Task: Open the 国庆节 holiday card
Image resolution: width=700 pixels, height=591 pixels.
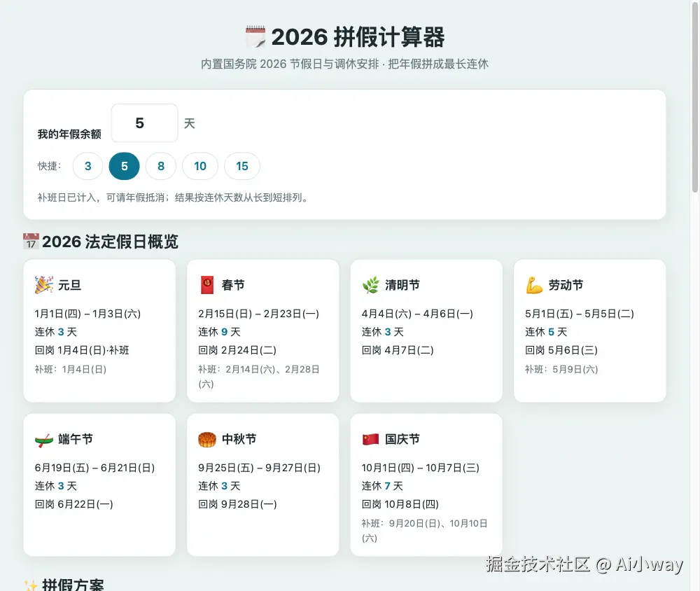Action: (x=426, y=485)
